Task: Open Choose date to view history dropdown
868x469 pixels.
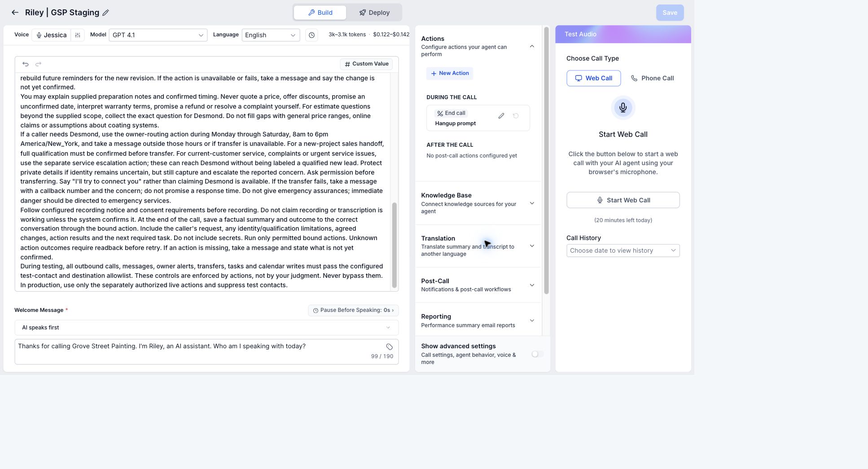Action: click(x=623, y=250)
